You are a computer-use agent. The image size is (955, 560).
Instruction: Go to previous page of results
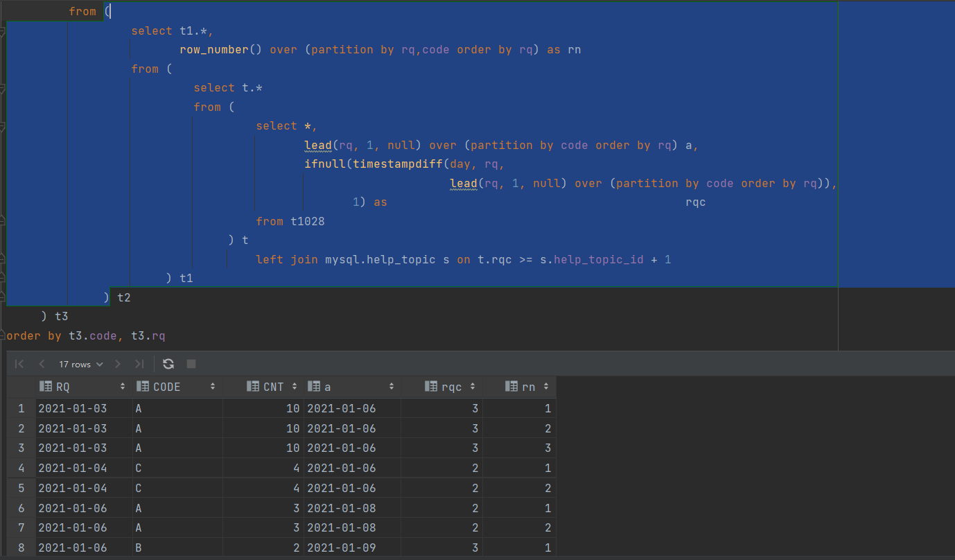(x=42, y=364)
